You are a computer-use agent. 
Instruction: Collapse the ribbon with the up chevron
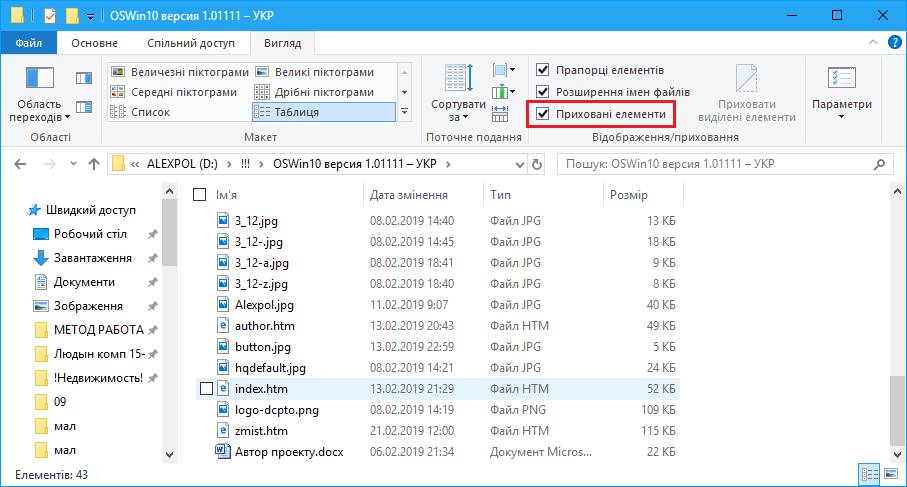coord(873,42)
